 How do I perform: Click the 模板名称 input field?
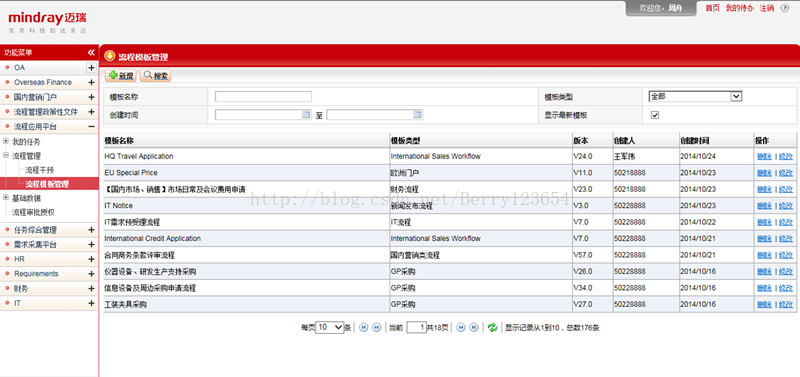click(x=263, y=96)
